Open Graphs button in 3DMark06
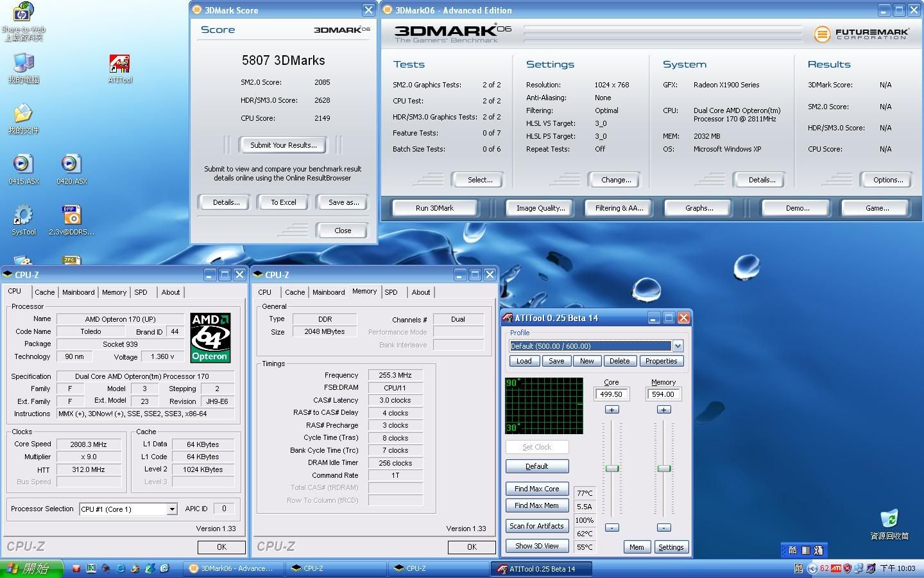924x578 pixels. (x=699, y=208)
